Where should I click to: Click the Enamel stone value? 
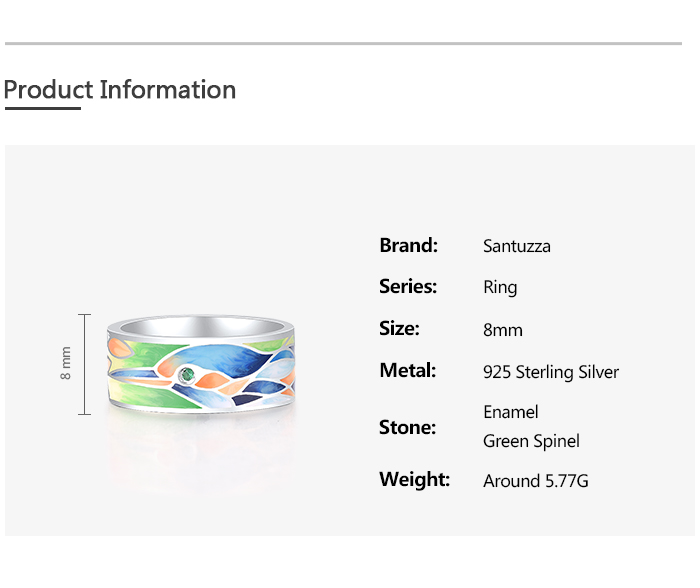coord(510,412)
